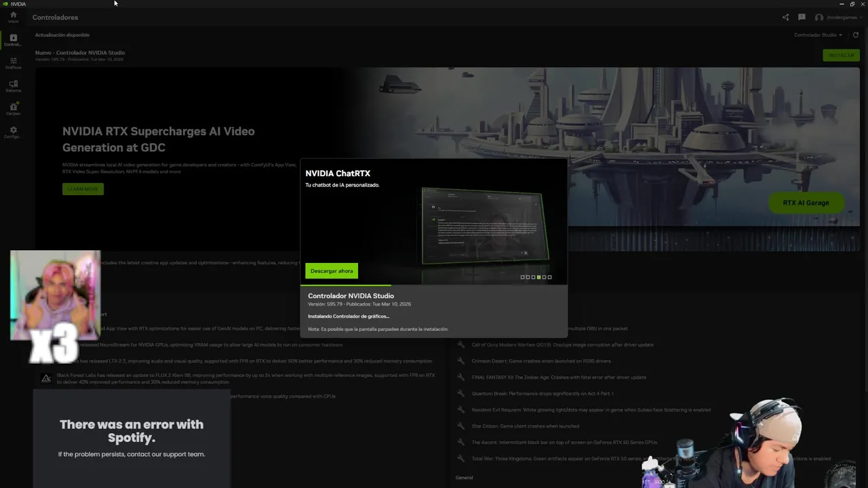Click the Controladores page title

[x=55, y=18]
